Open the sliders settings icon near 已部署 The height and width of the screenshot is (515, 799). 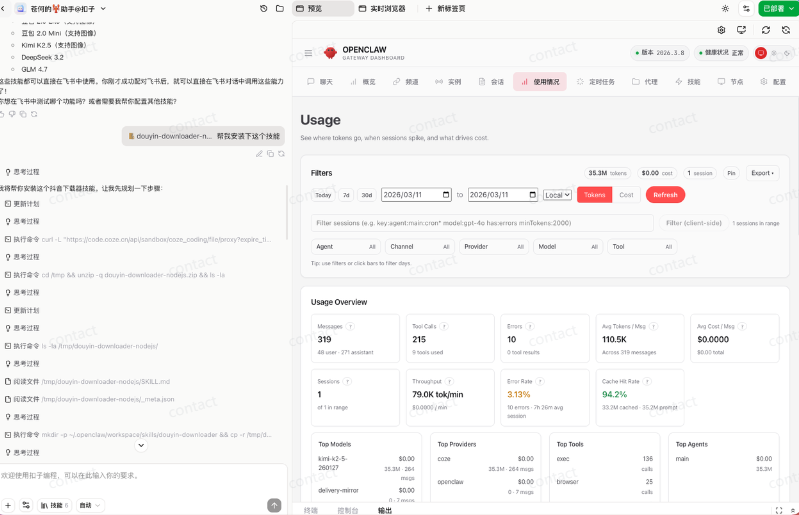click(x=746, y=9)
